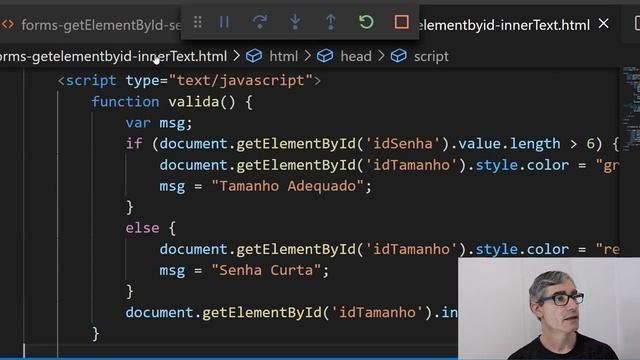Place cursor on 'var msg;' line
Image resolution: width=640 pixels, height=360 pixels.
click(159, 123)
